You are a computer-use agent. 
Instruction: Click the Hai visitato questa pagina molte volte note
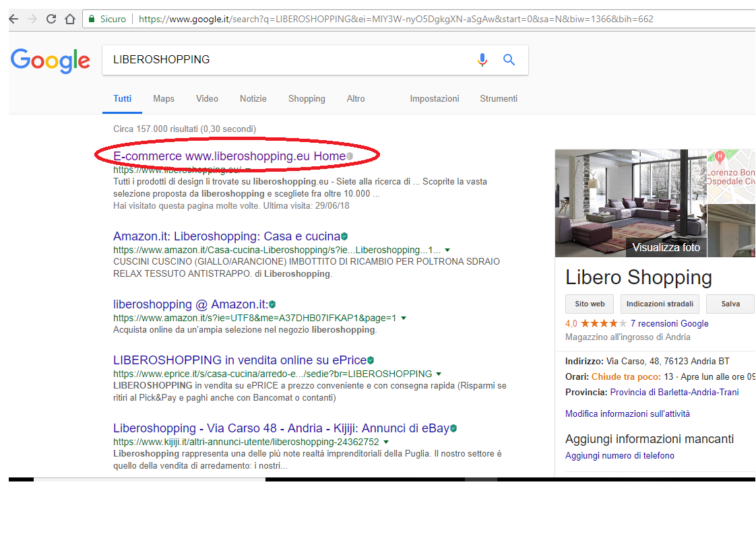[x=231, y=206]
